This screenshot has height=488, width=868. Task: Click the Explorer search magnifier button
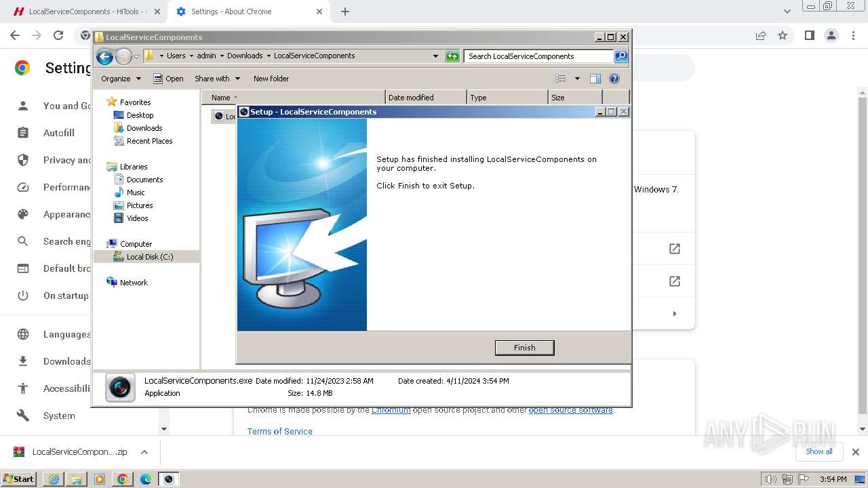click(x=621, y=56)
